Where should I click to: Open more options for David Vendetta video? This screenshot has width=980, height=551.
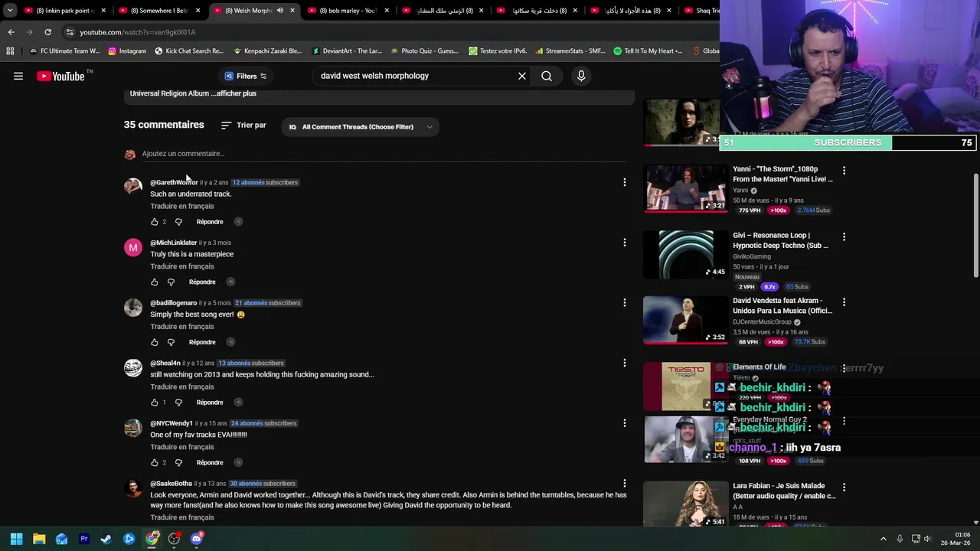point(844,302)
